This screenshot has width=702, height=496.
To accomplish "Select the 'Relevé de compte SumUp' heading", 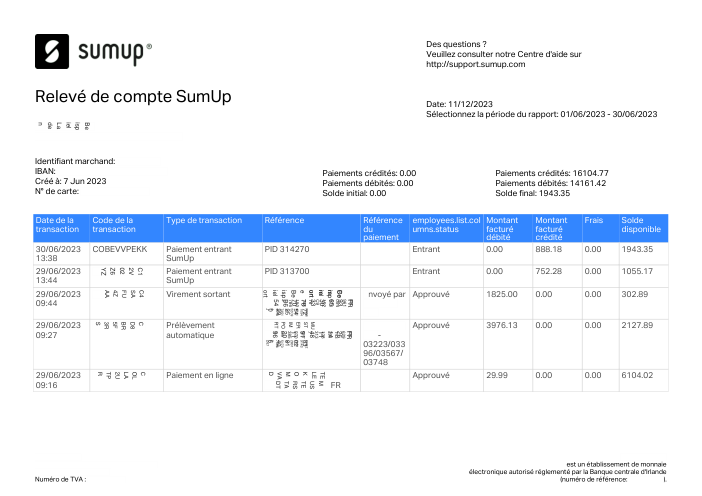I will click(133, 96).
